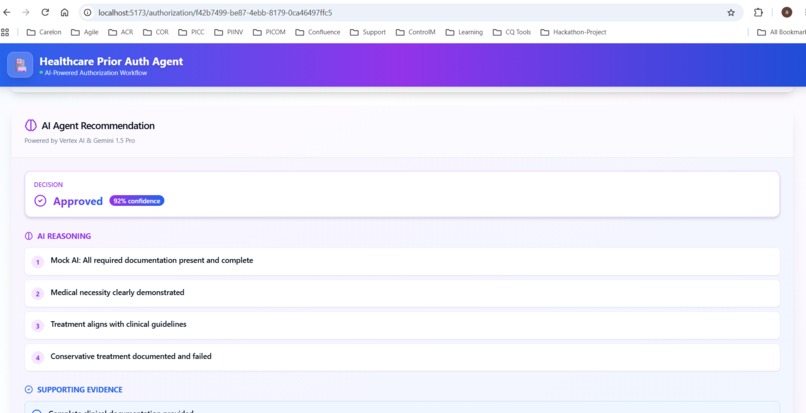Click the Healthcare Prior Auth Agent logo icon
Screen dimensions: 806x413
coord(20,65)
